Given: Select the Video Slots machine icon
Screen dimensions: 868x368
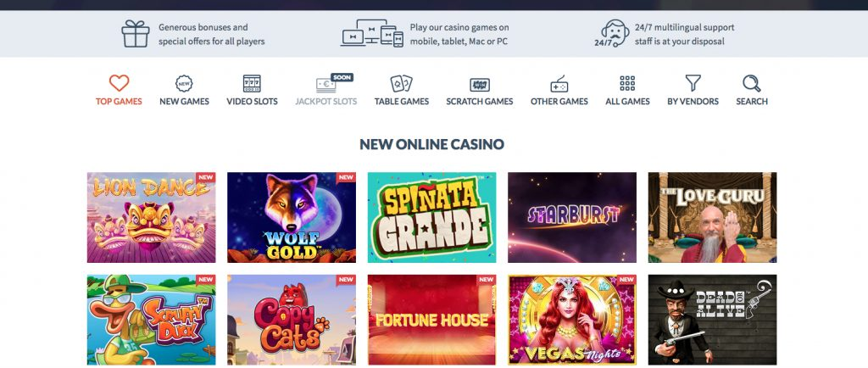Looking at the screenshot, I should [x=252, y=84].
